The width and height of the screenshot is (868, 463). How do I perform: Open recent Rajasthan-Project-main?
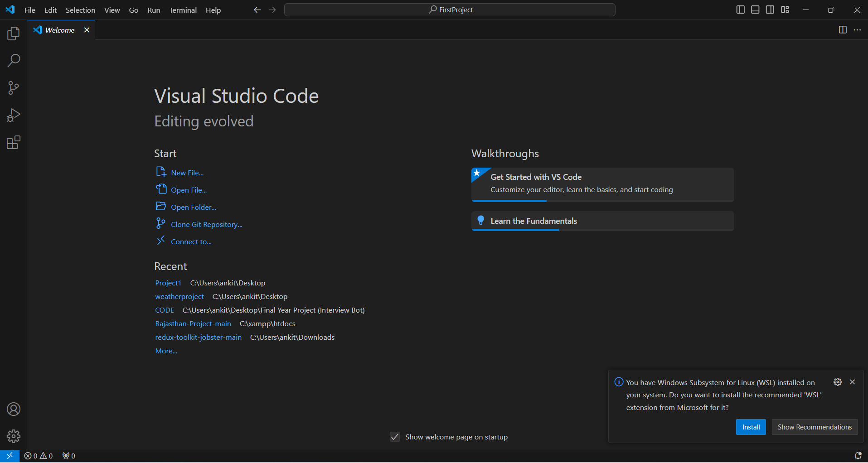(193, 323)
